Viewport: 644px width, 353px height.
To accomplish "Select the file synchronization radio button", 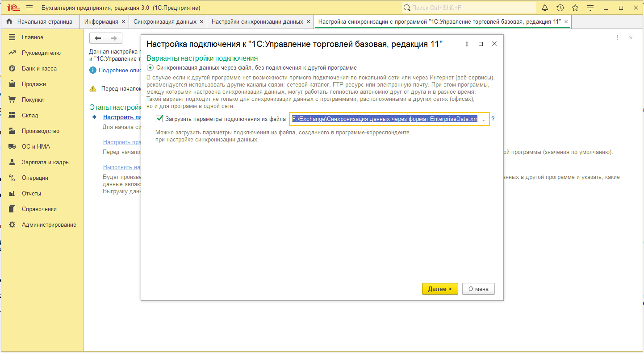I will click(151, 68).
